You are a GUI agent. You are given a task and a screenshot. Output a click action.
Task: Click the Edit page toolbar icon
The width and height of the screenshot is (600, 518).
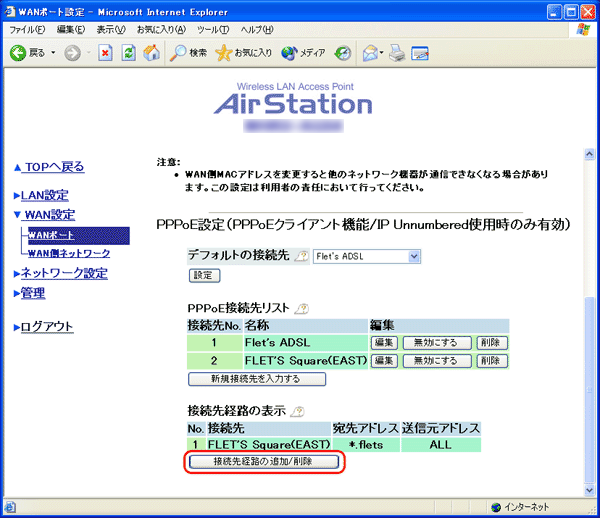click(420, 53)
